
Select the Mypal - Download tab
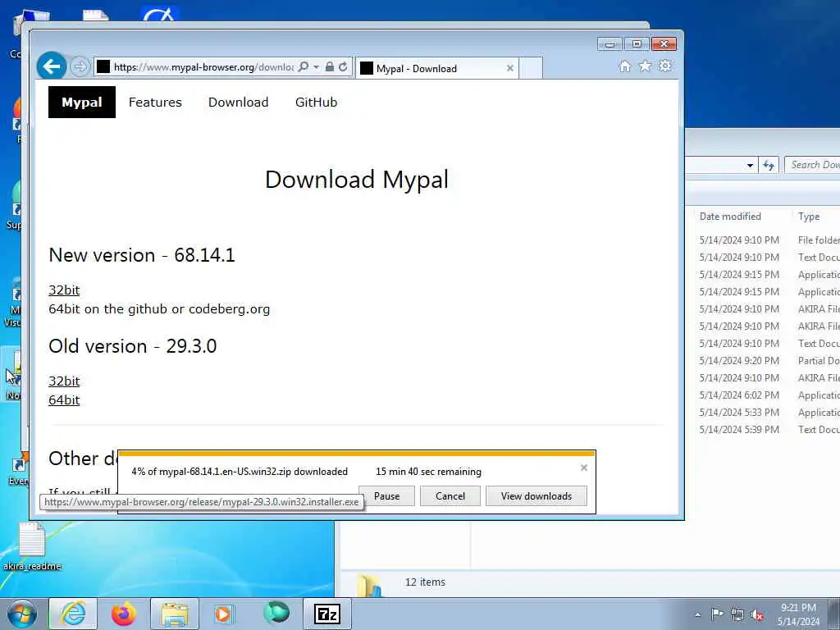pyautogui.click(x=437, y=68)
